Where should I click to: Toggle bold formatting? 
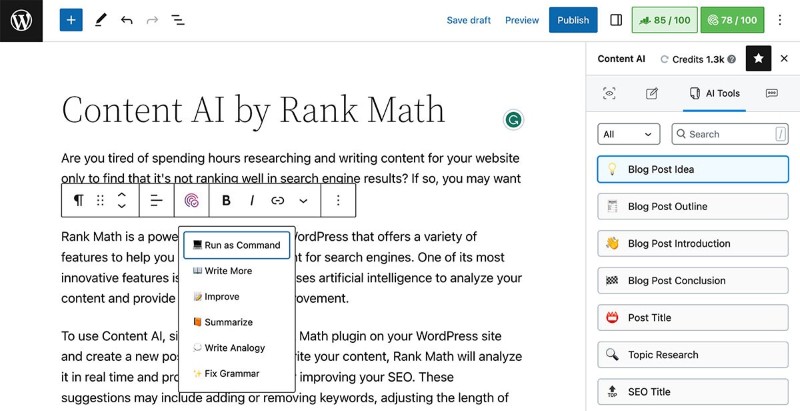click(226, 200)
